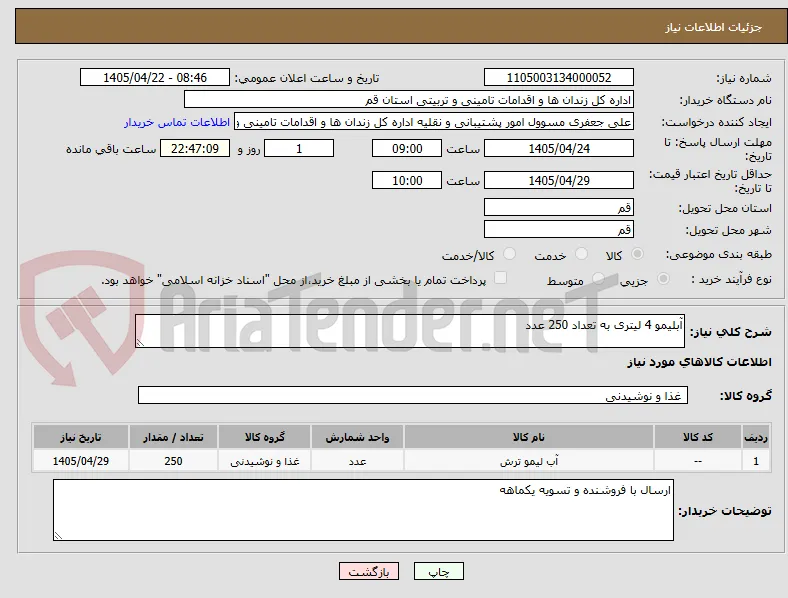Select the متوسط purchase type radio

598,279
